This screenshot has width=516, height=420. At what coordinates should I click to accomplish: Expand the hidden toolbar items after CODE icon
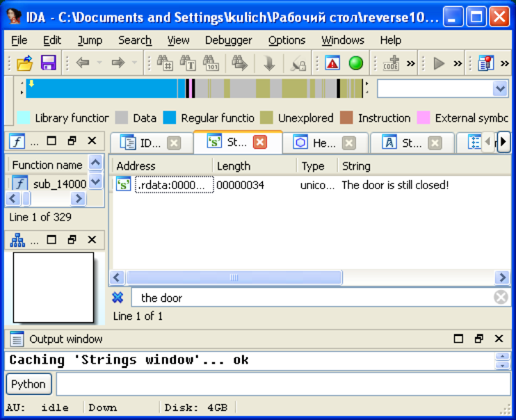411,63
